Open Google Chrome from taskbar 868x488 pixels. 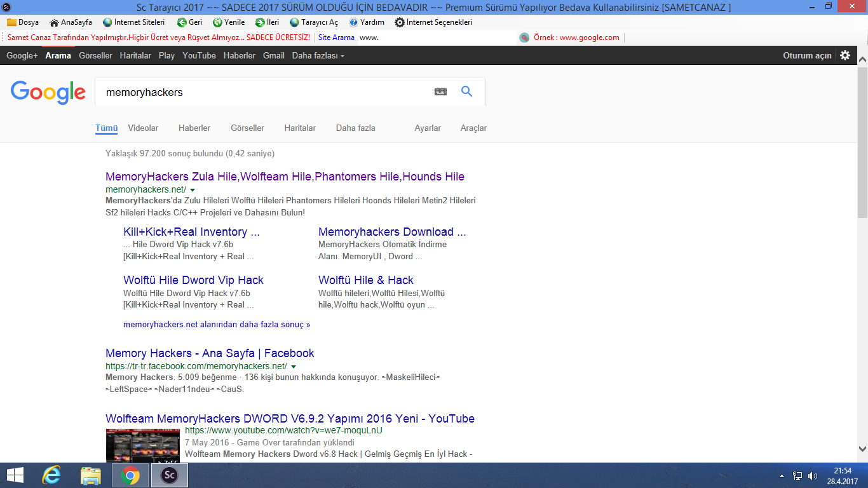tap(130, 475)
